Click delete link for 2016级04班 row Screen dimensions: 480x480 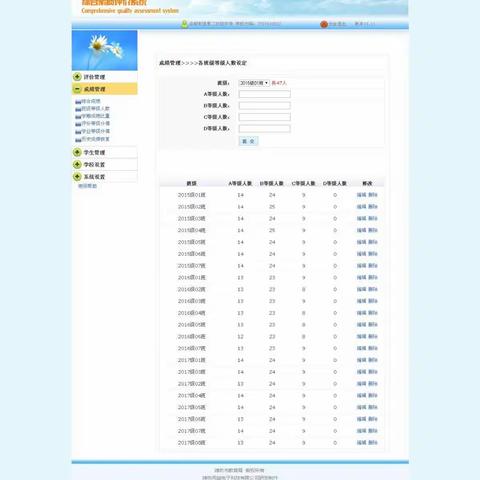(x=373, y=313)
